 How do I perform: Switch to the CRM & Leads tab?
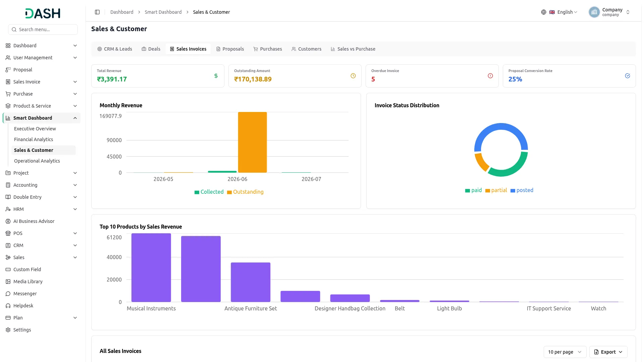click(115, 49)
